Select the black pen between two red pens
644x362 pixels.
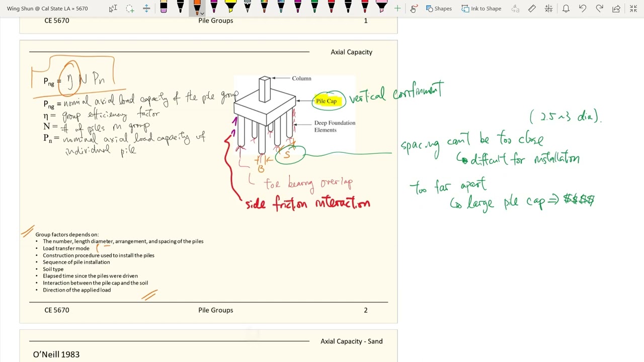[348, 7]
